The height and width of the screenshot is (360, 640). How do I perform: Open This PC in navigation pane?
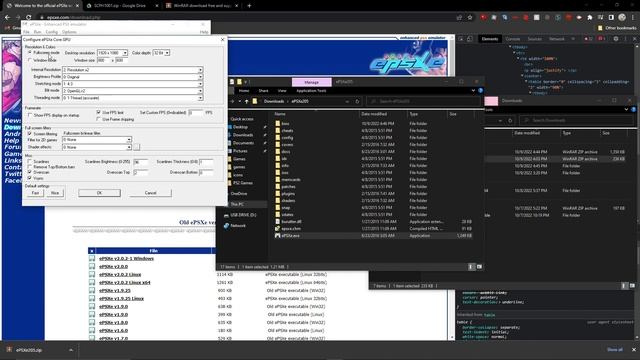pyautogui.click(x=237, y=204)
